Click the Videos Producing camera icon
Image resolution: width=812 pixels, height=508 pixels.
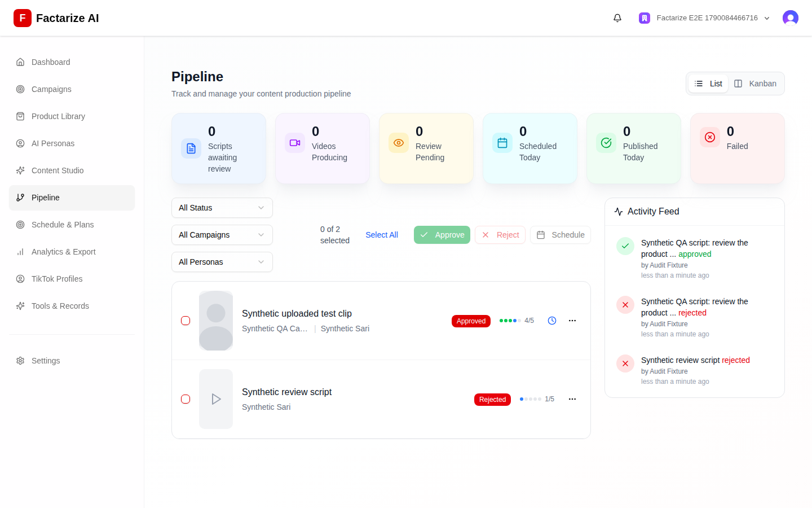point(295,143)
